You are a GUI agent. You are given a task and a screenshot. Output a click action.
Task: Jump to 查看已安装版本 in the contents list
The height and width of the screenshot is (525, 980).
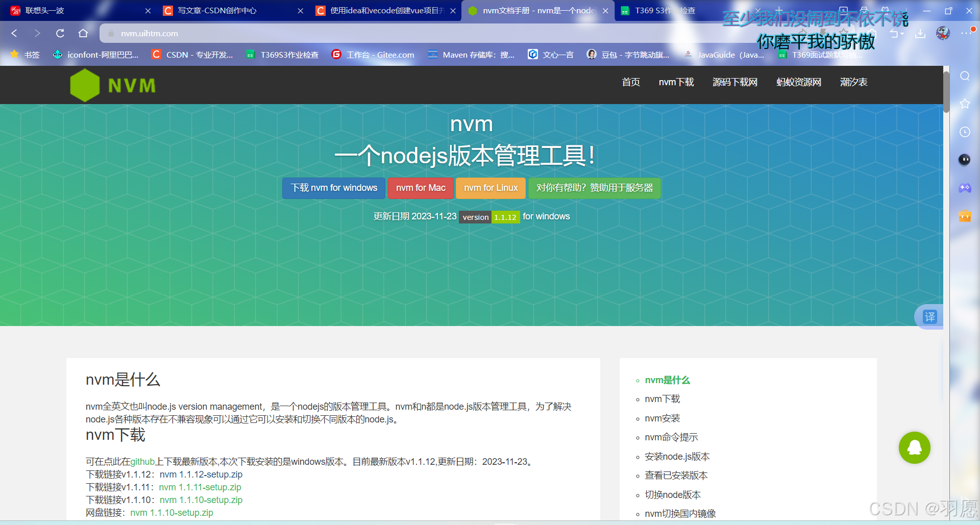click(x=676, y=476)
